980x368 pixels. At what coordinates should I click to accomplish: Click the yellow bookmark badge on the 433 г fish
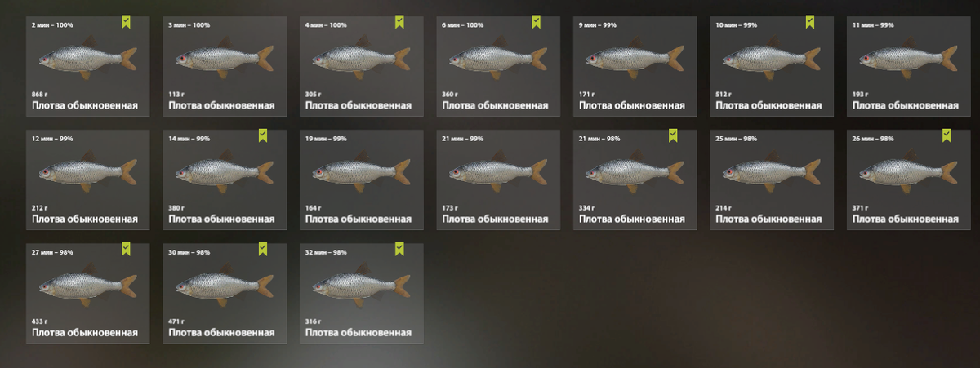(126, 250)
